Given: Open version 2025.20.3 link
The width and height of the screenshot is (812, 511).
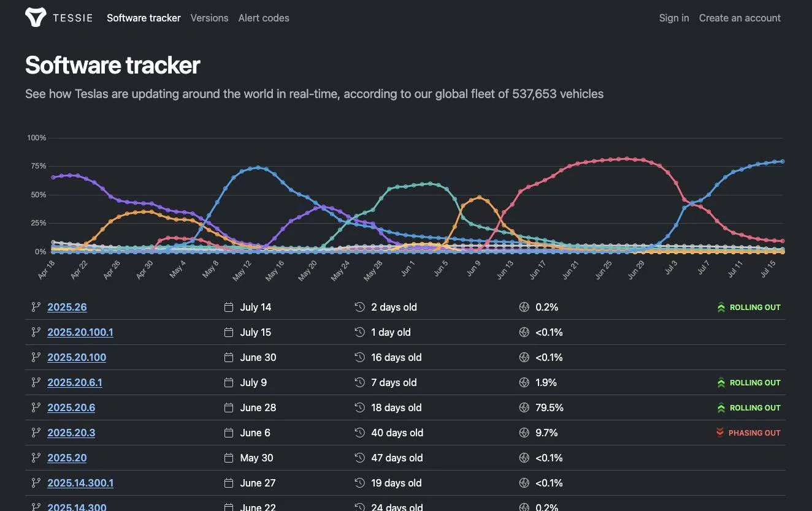Looking at the screenshot, I should pos(71,433).
